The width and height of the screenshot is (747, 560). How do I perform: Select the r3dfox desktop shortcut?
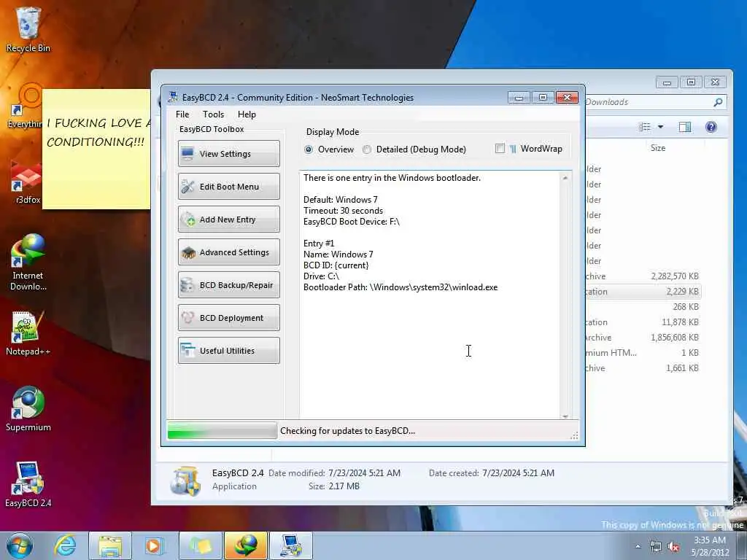pos(27,182)
